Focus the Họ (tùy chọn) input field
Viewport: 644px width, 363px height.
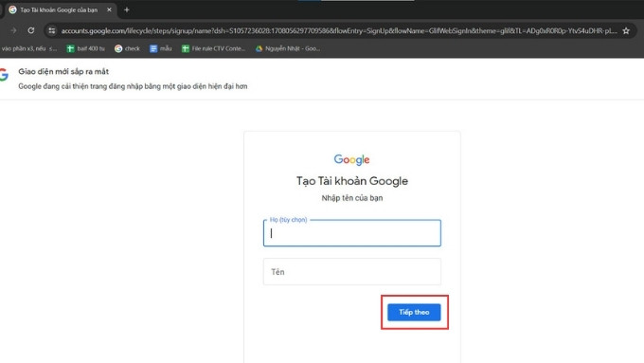pyautogui.click(x=352, y=233)
